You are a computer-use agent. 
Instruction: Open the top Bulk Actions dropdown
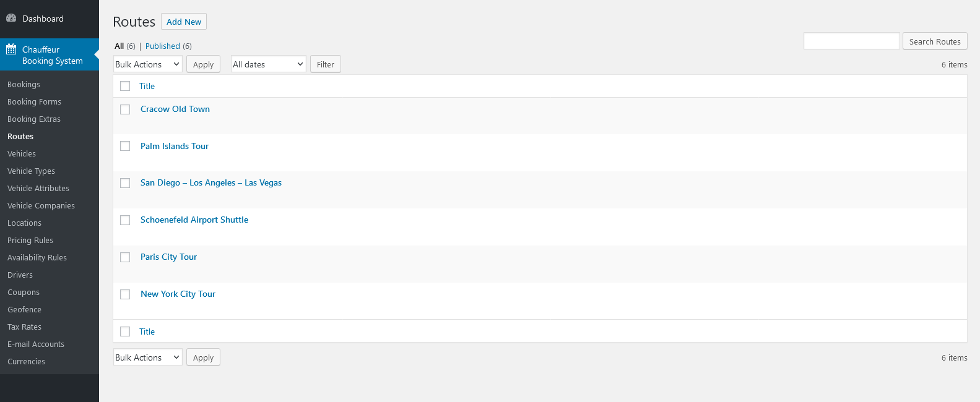point(147,64)
